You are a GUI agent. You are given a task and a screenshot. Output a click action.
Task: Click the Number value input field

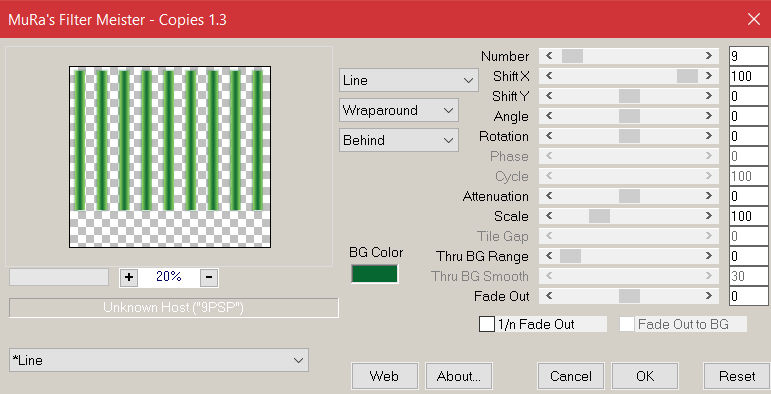pos(748,56)
